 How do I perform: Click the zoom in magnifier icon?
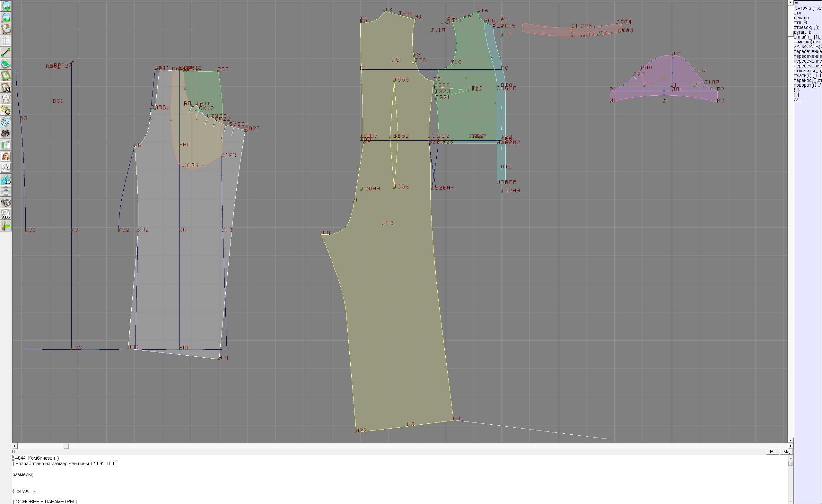pos(6,6)
